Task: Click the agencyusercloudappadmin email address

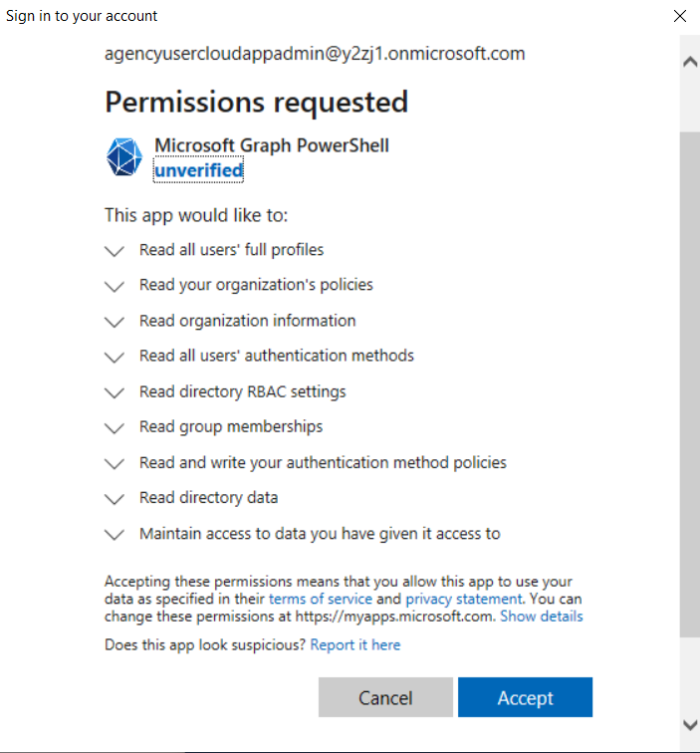Action: click(315, 54)
